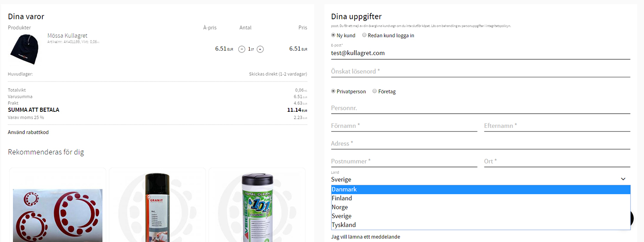Screen dimensions: 644x242
Task: Click into the Förnamn input field
Action: [x=404, y=126]
